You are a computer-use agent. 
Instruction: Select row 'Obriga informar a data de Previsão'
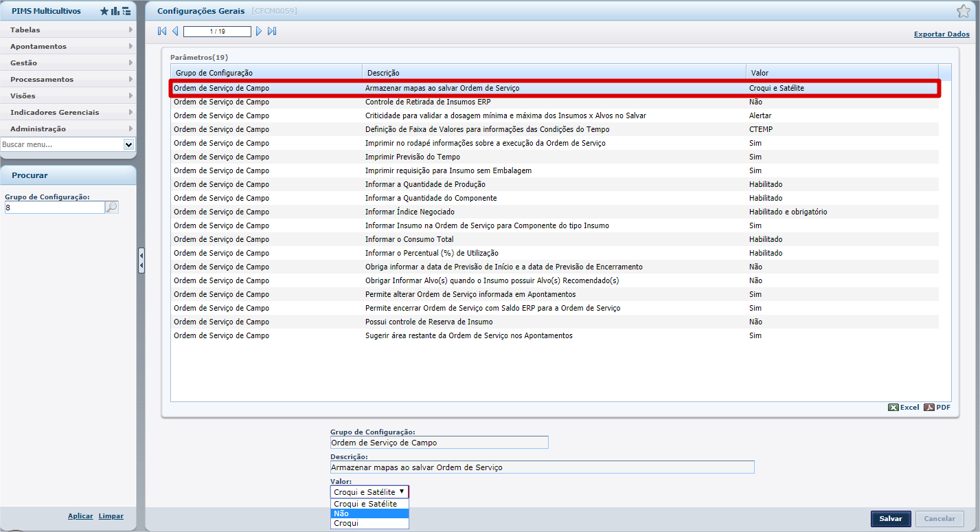[554, 267]
